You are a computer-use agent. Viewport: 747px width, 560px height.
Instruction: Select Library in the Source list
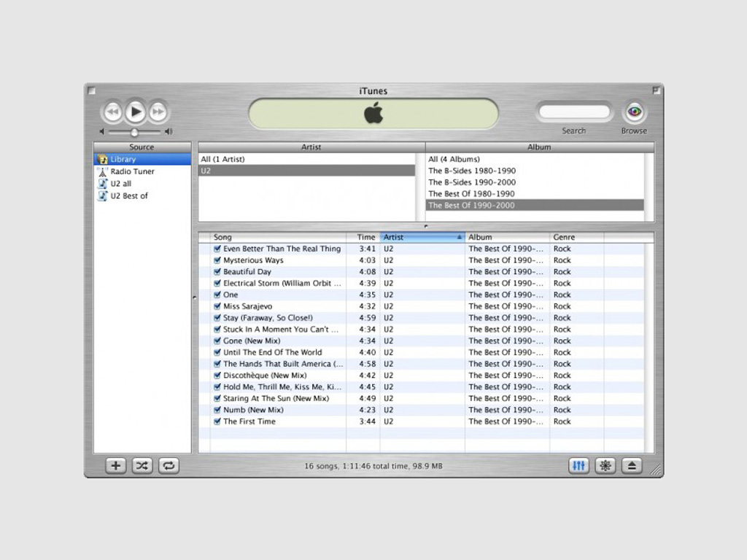click(142, 159)
